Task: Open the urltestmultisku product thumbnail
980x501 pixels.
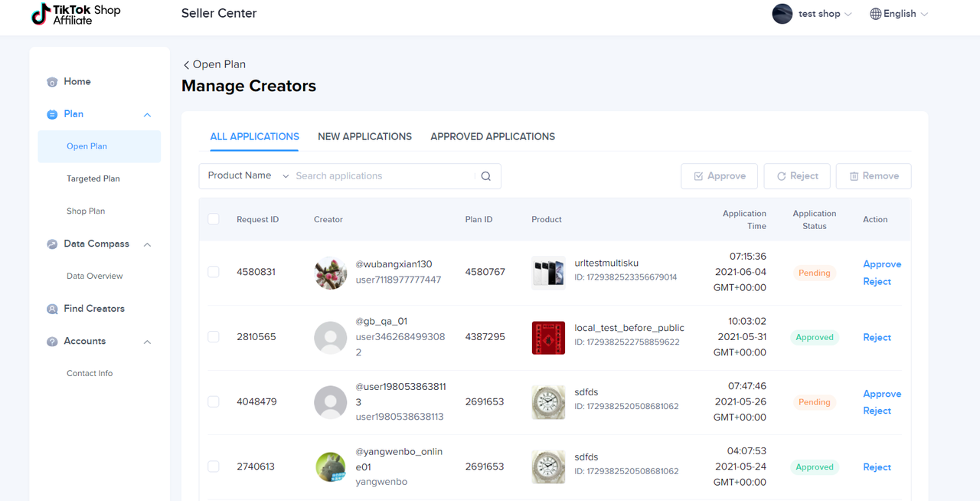Action: (x=548, y=273)
